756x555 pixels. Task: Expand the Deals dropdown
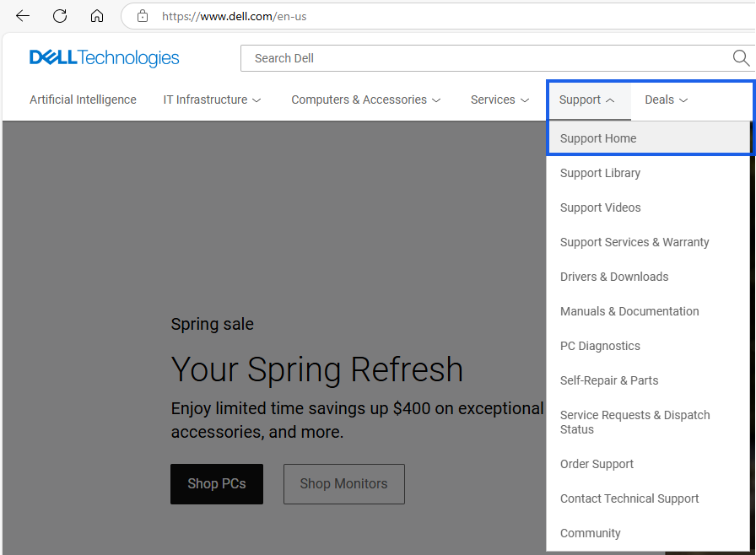666,100
